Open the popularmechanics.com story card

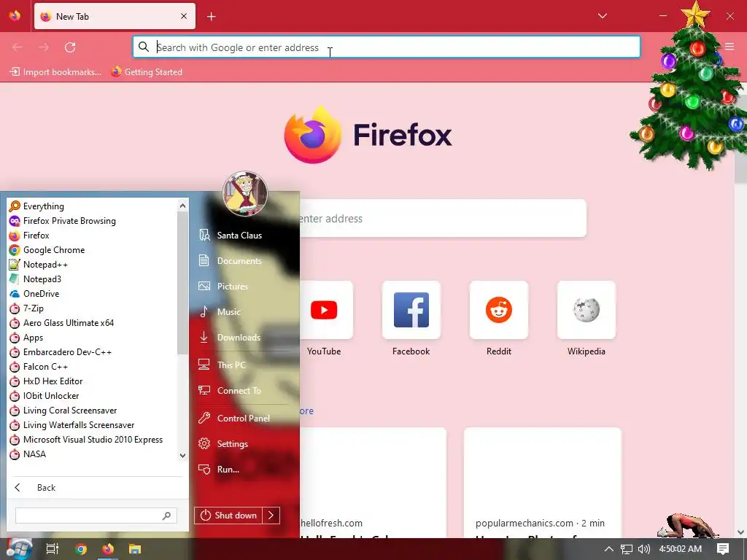[543, 483]
